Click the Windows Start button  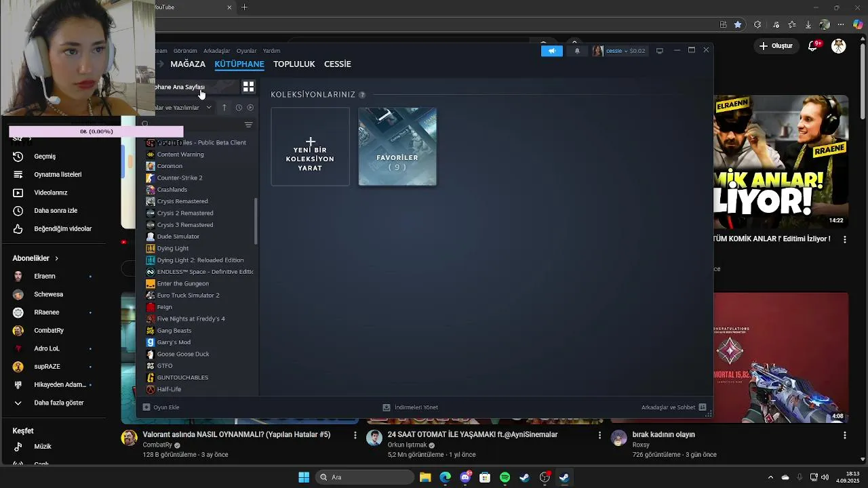click(x=304, y=477)
